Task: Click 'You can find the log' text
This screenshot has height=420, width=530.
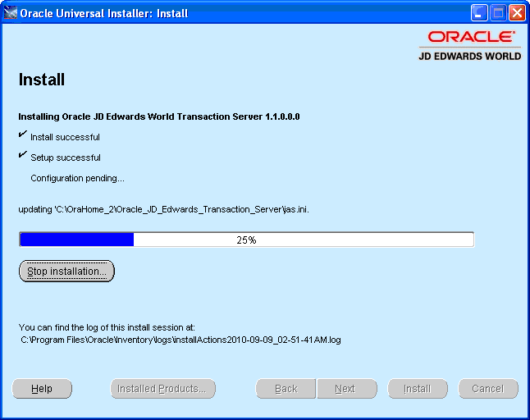Action: (x=107, y=327)
